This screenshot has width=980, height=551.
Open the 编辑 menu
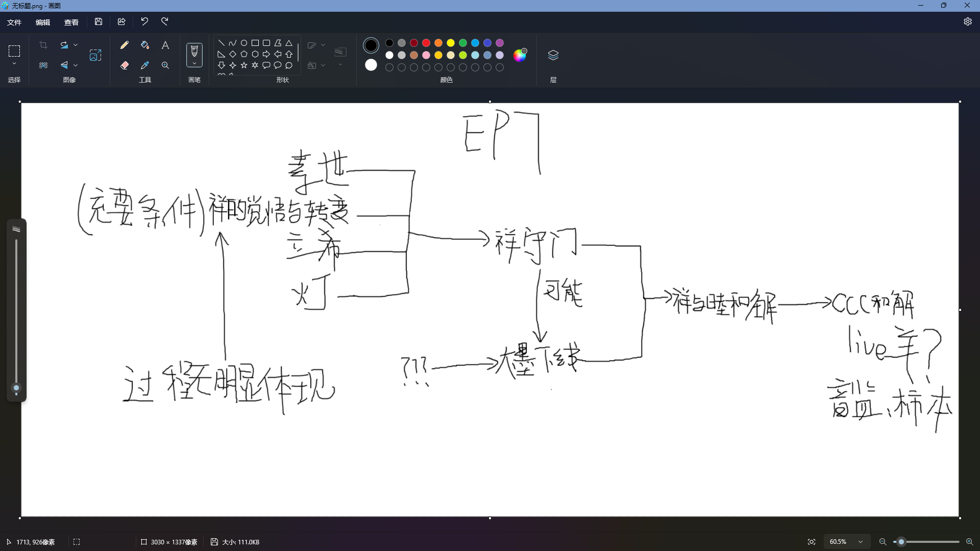pos(43,22)
